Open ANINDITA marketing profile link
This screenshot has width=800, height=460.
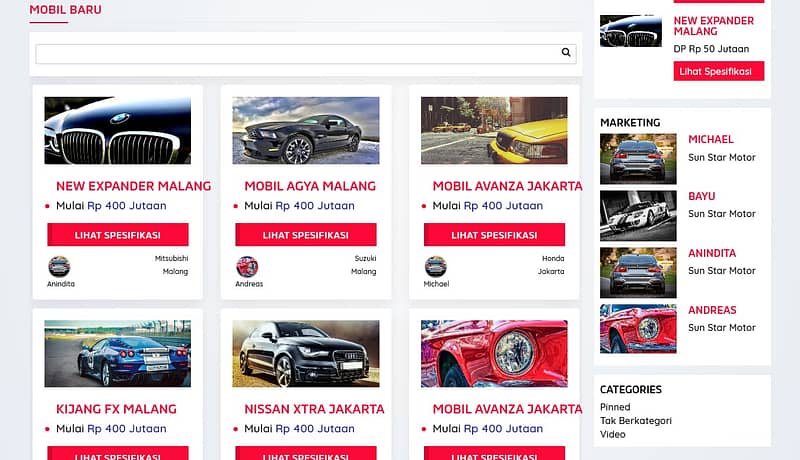[x=712, y=253]
